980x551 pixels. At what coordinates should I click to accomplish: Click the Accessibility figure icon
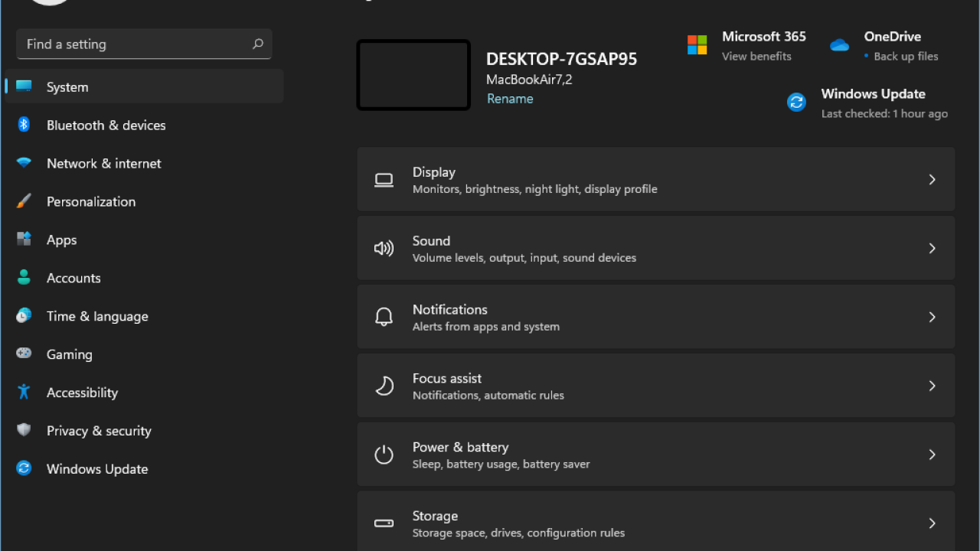click(24, 392)
